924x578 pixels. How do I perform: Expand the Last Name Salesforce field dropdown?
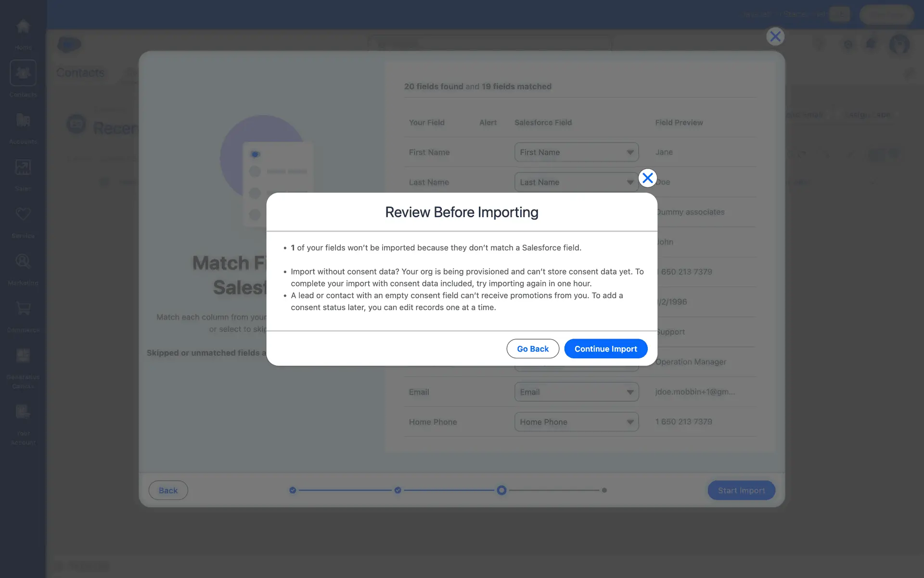click(576, 182)
